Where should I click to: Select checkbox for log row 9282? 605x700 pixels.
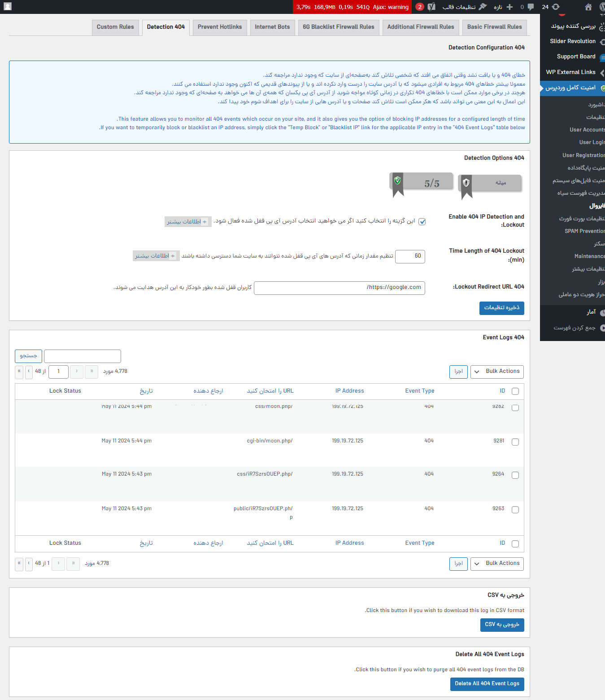515,407
